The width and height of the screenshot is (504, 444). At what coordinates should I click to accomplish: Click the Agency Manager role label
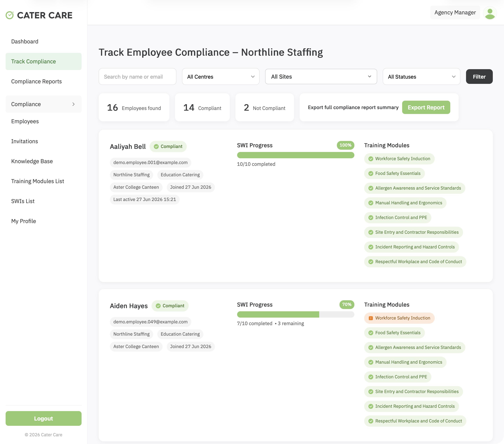(455, 13)
